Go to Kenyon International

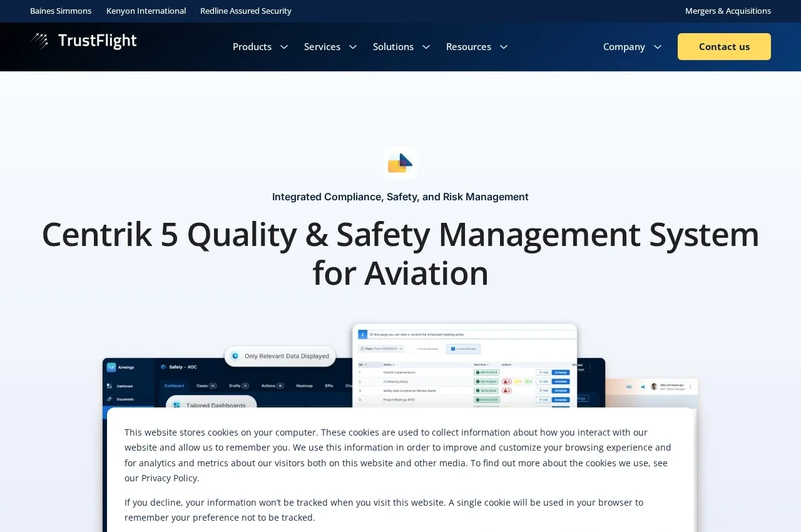coord(146,11)
